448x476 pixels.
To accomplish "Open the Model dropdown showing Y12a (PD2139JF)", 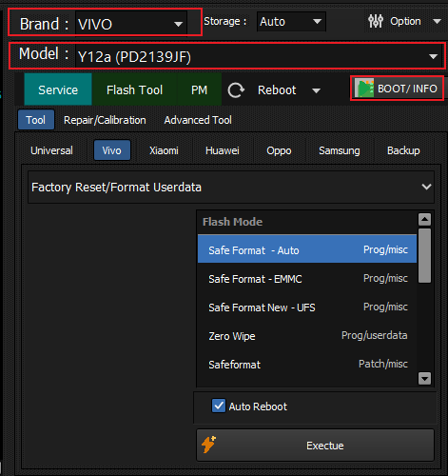I will point(259,56).
